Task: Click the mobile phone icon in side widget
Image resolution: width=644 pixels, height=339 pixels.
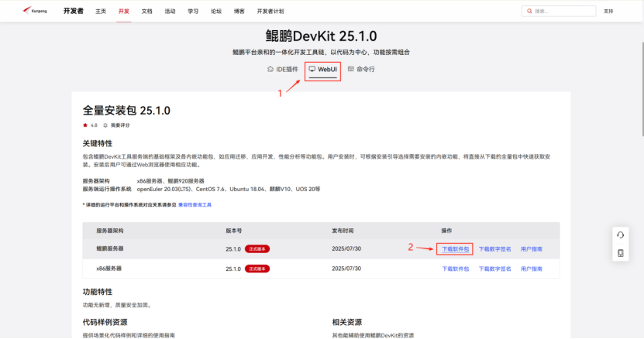Action: (x=620, y=253)
